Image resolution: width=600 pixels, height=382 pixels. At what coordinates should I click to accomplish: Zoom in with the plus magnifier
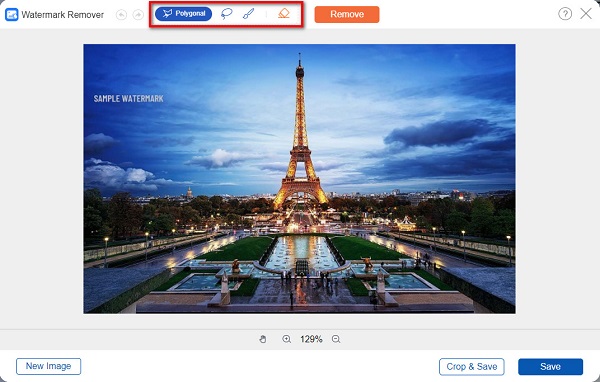click(287, 339)
